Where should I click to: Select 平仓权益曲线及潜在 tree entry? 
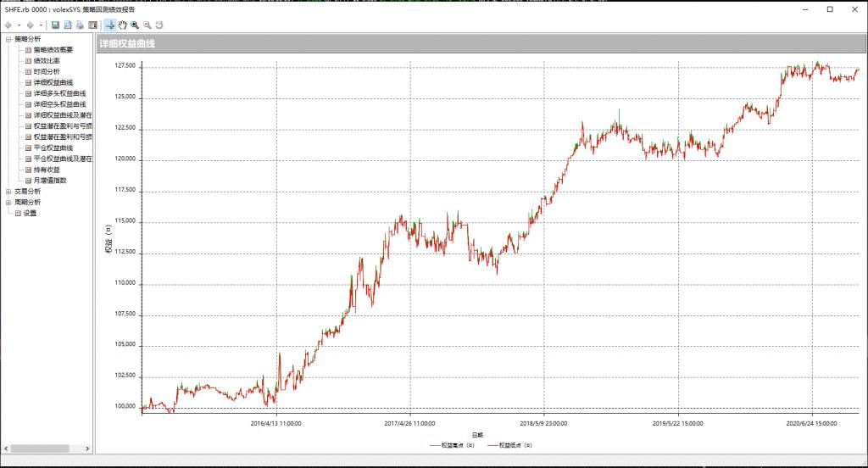click(x=63, y=159)
